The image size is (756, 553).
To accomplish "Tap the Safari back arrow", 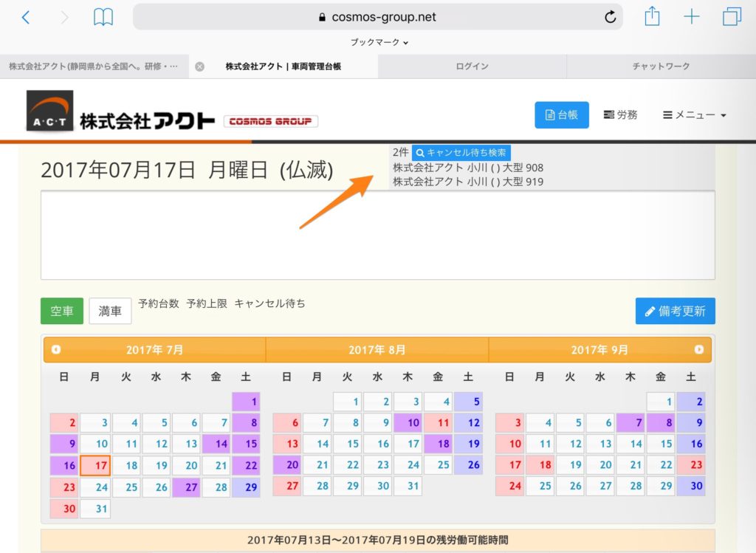I will tap(26, 17).
